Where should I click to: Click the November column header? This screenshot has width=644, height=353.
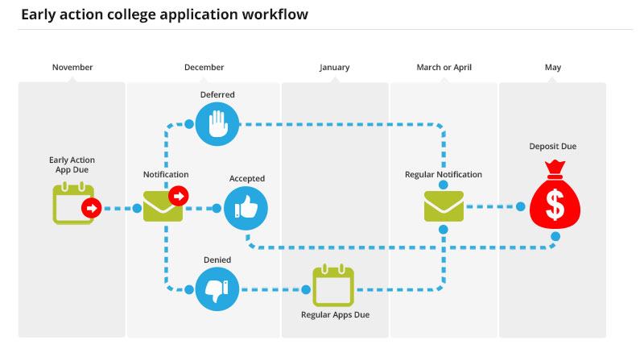(x=72, y=67)
